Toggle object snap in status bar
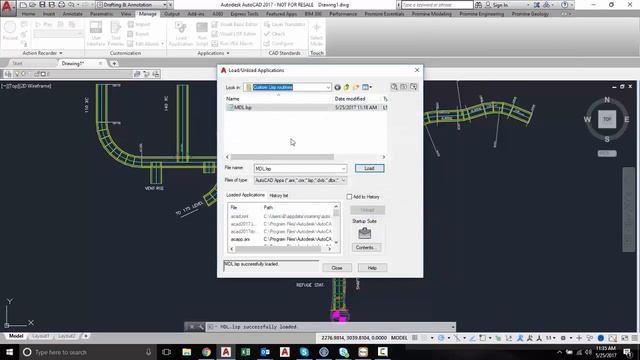The image size is (640, 360). (x=483, y=338)
